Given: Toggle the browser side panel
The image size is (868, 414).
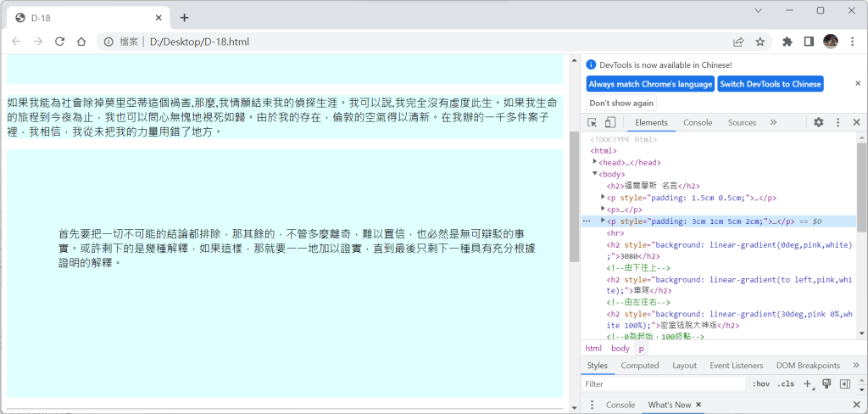Looking at the screenshot, I should tap(809, 42).
